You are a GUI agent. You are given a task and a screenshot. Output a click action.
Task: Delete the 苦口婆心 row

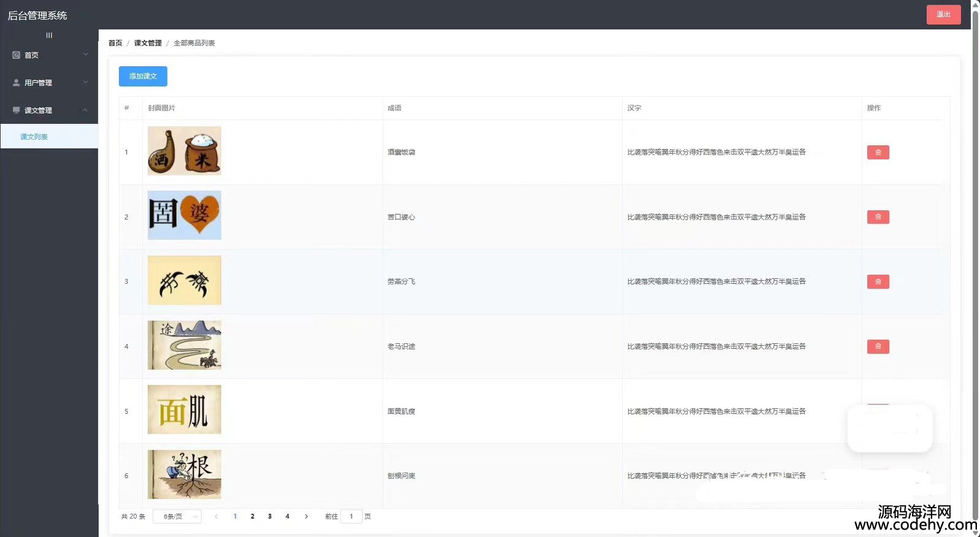[x=878, y=217]
